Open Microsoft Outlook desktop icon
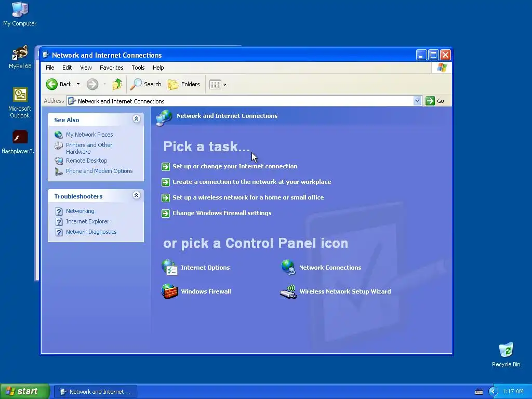Image resolution: width=532 pixels, height=399 pixels. (20, 102)
